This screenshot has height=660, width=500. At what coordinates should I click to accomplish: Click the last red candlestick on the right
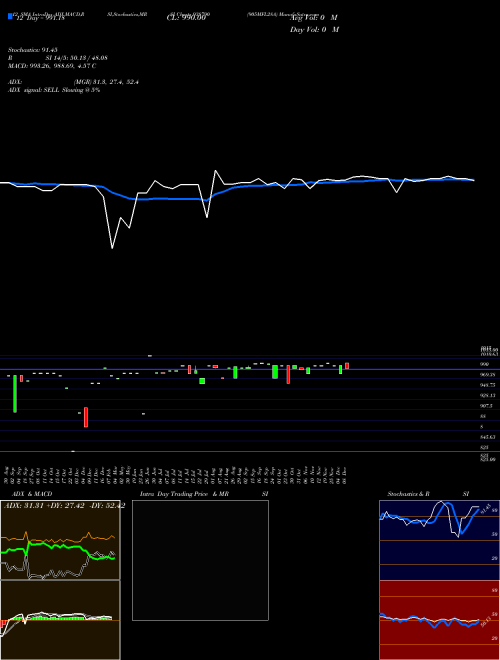point(347,366)
